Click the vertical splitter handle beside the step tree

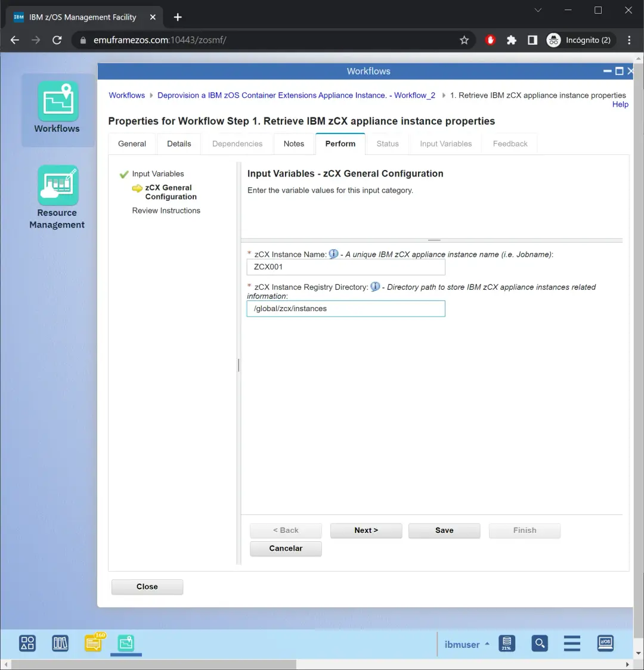[x=239, y=364]
